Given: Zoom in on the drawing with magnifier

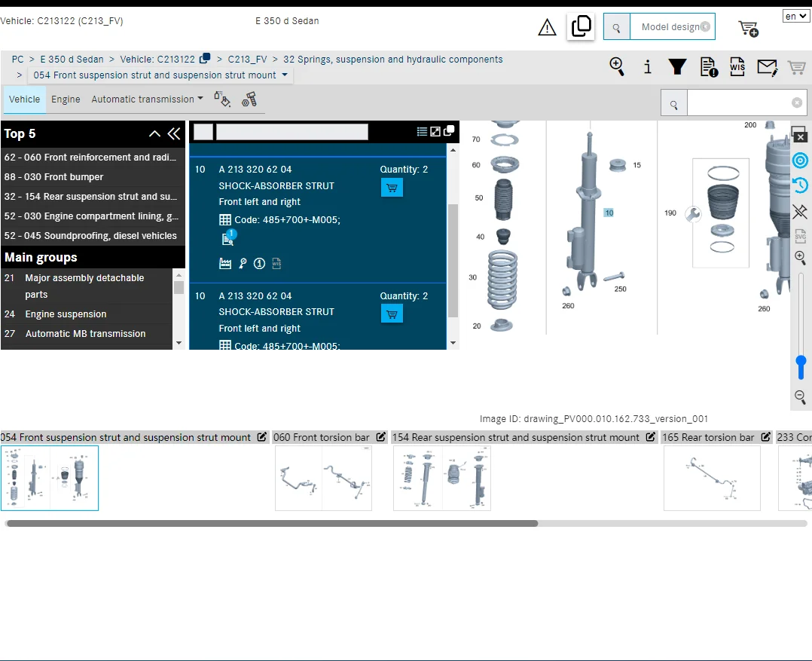Looking at the screenshot, I should (800, 258).
